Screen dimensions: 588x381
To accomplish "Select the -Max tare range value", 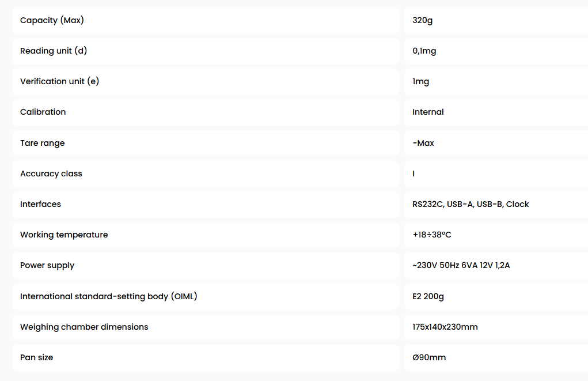I will pos(423,143).
